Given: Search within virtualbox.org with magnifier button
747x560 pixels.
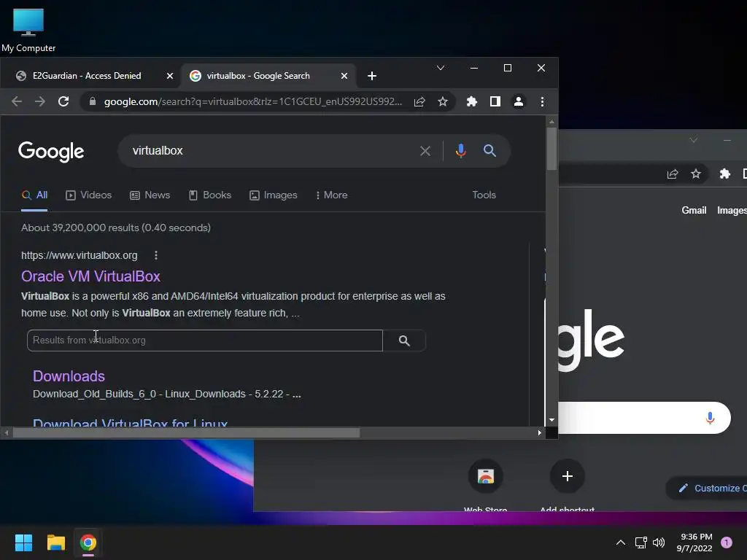Looking at the screenshot, I should coord(404,341).
